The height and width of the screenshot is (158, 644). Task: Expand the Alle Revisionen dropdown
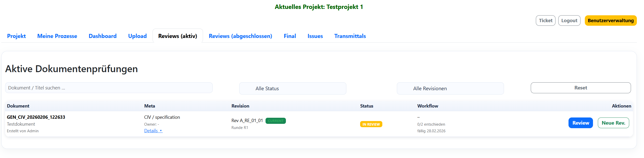click(450, 88)
